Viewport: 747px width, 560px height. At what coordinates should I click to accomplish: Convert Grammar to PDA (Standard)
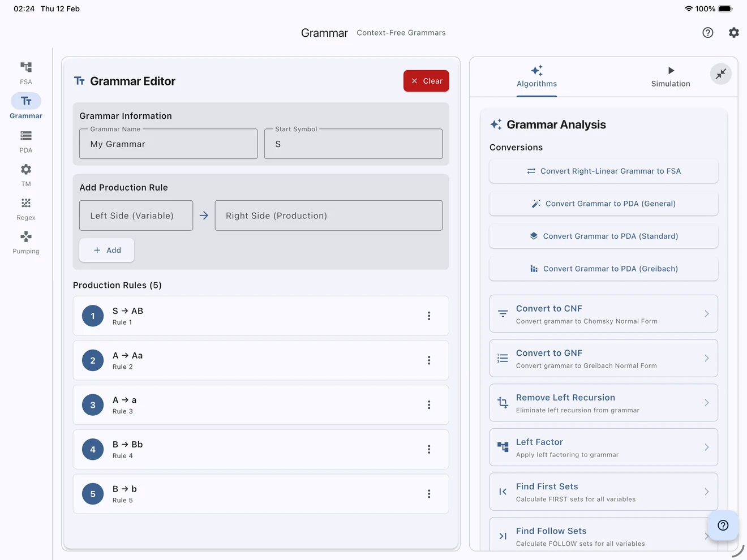[603, 236]
